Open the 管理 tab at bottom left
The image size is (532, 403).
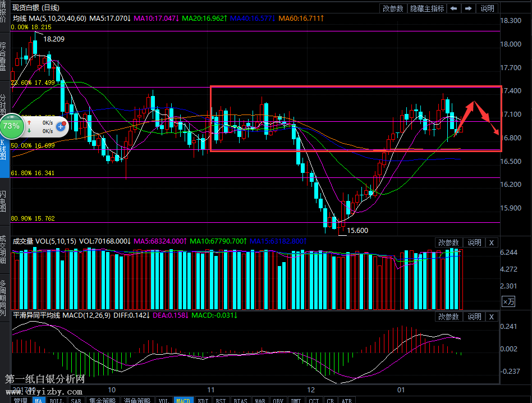pos(20,400)
